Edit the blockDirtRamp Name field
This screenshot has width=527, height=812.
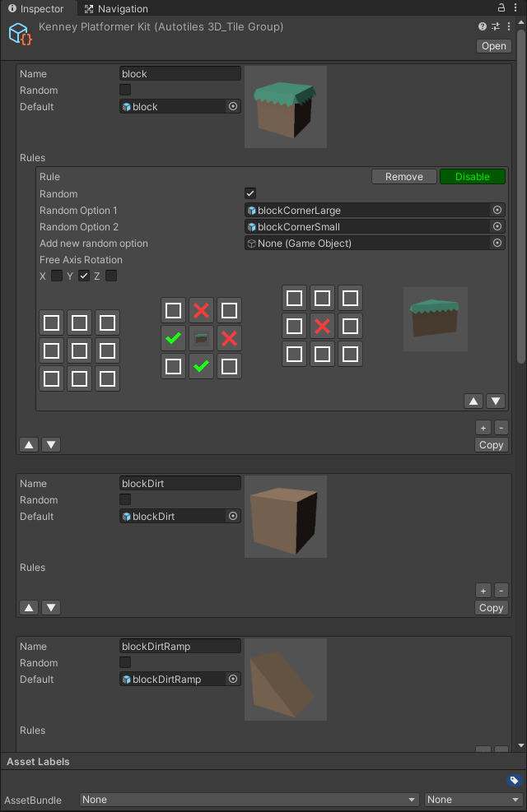(180, 647)
